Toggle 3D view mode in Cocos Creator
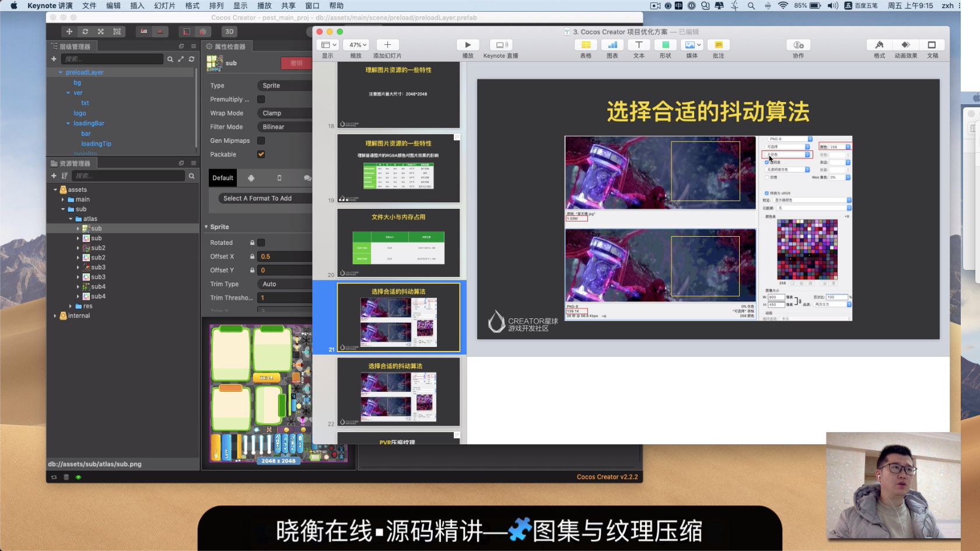This screenshot has width=980, height=551. click(229, 31)
